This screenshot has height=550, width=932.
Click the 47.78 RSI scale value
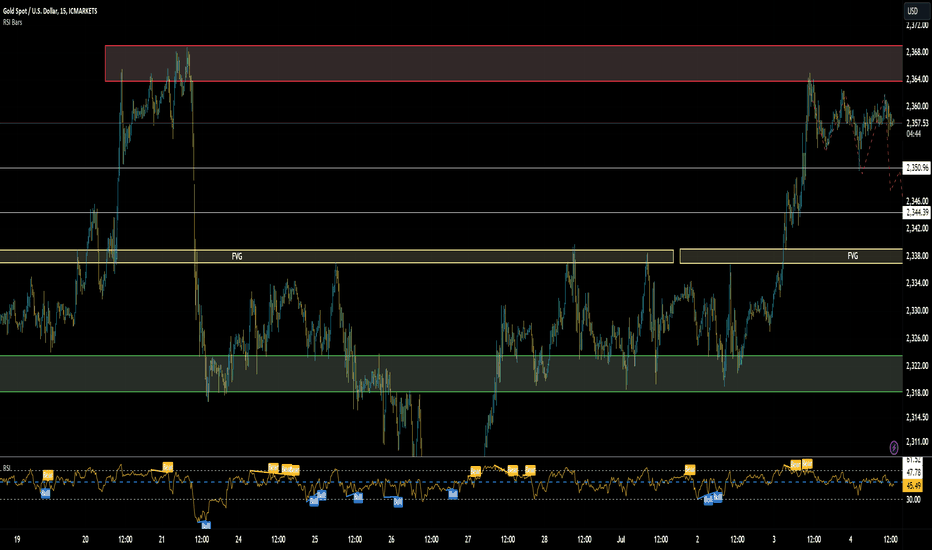coord(914,473)
